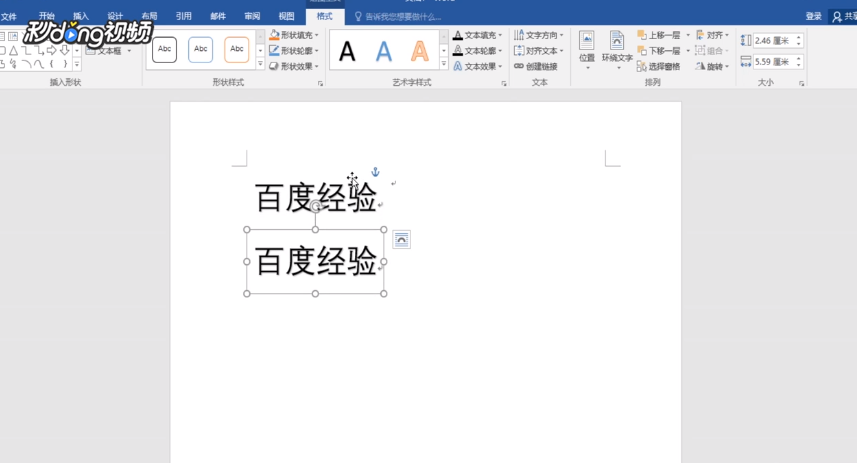
Task: Expand the insert shapes gallery
Action: coord(77,65)
